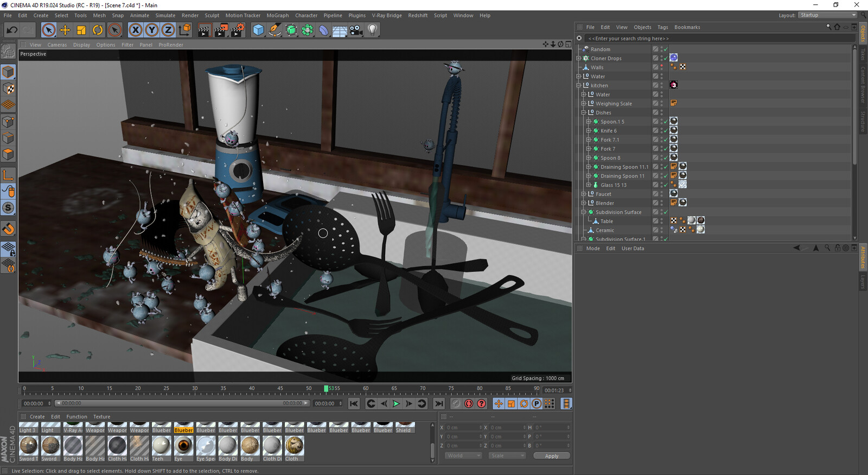The height and width of the screenshot is (475, 868).
Task: Select Glass 15 13 object
Action: tap(613, 185)
